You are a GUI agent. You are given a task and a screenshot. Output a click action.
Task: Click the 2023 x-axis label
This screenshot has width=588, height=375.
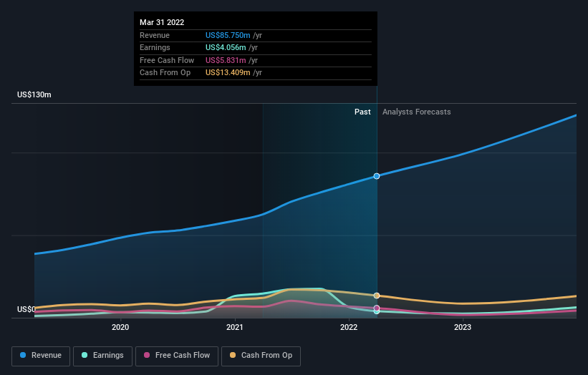click(x=463, y=328)
